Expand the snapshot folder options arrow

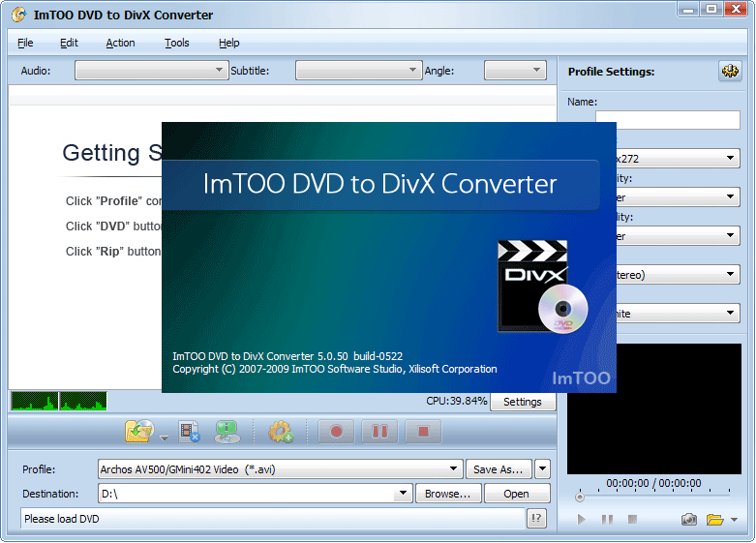coord(735,520)
